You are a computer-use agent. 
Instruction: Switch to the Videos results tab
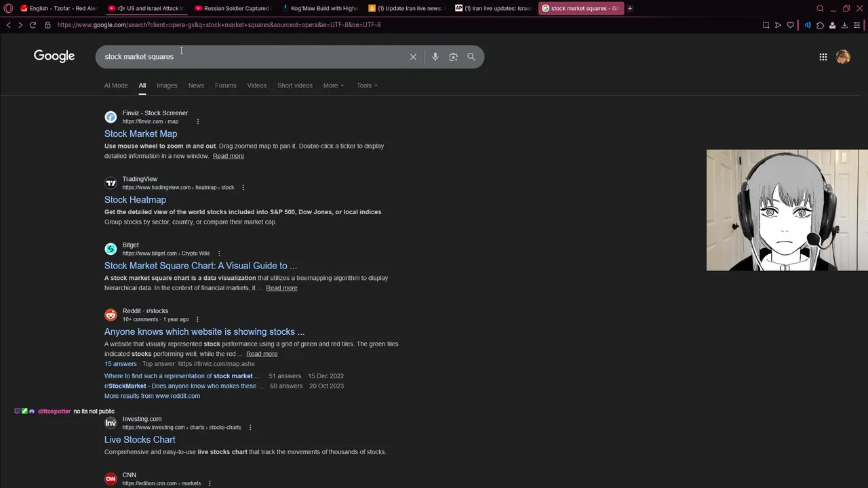click(256, 85)
